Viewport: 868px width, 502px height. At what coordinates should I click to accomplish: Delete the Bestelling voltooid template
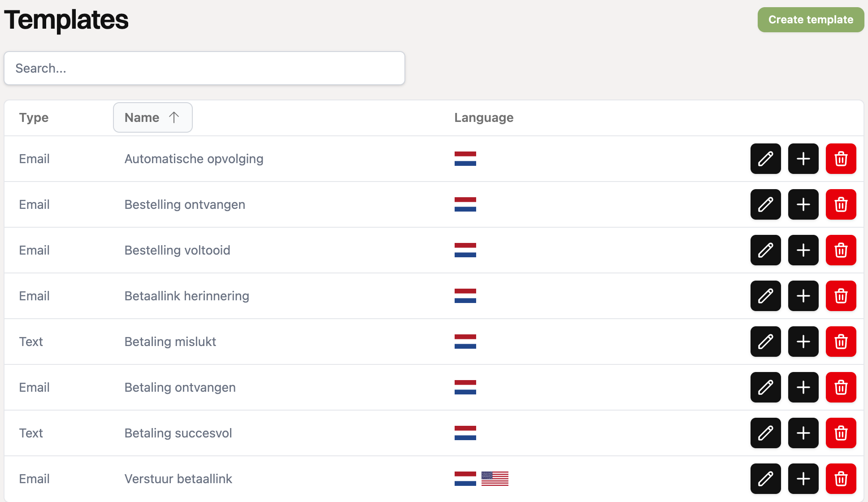click(841, 250)
